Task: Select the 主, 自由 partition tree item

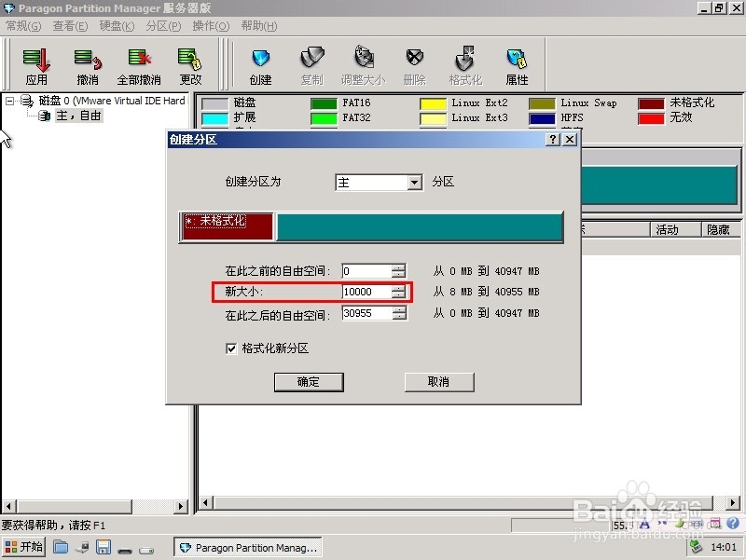Action: click(x=78, y=116)
